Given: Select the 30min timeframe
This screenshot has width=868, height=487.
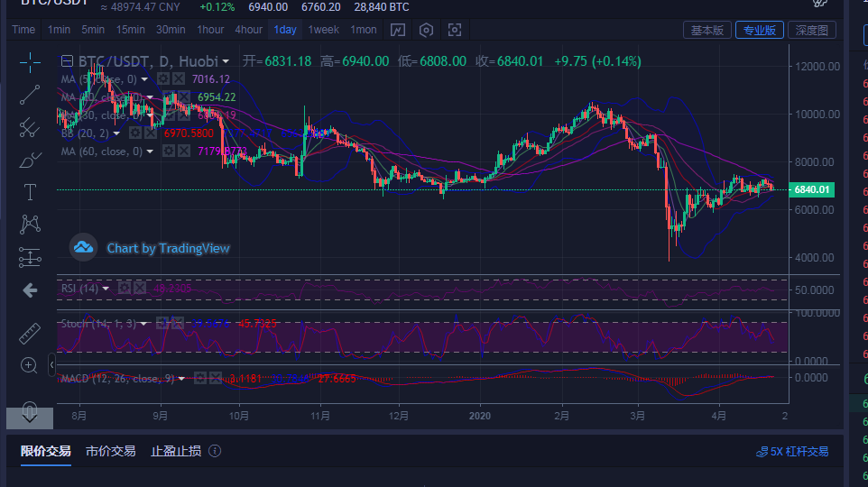Looking at the screenshot, I should pos(171,30).
